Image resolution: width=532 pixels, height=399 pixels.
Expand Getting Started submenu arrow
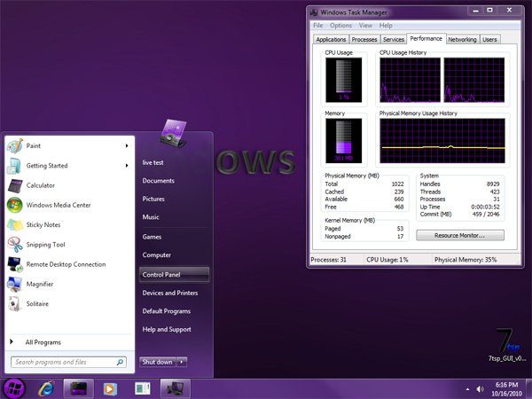(127, 166)
